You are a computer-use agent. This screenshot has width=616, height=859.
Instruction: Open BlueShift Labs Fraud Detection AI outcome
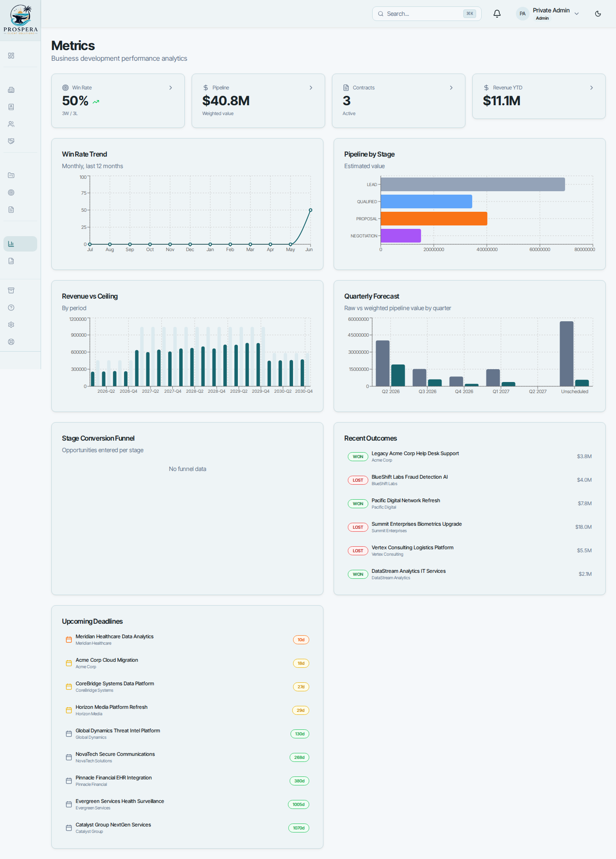click(470, 480)
